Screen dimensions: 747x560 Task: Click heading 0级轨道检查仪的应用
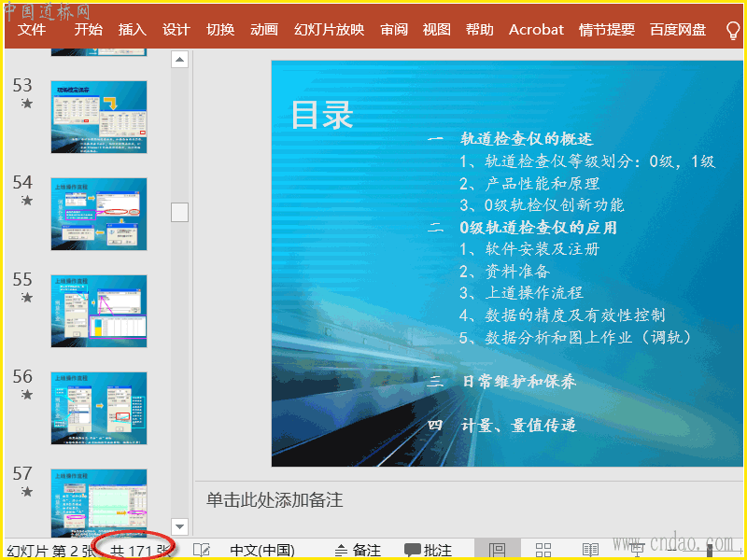pos(539,228)
